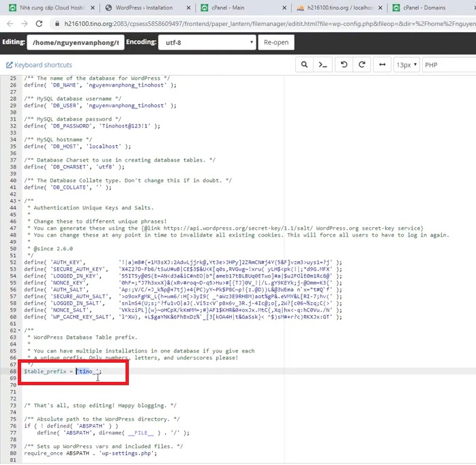The width and height of the screenshot is (476, 465).
Task: Open the Keyboard shortcuts link
Action: pyautogui.click(x=39, y=65)
